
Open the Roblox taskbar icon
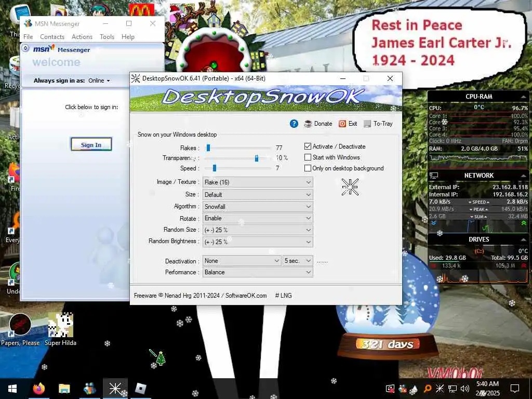[x=140, y=389]
